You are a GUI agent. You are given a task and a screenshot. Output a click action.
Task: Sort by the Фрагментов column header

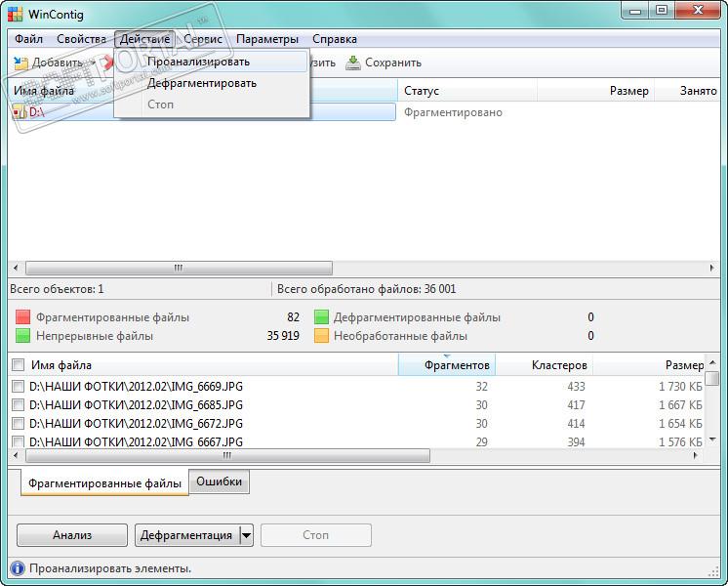(447, 365)
